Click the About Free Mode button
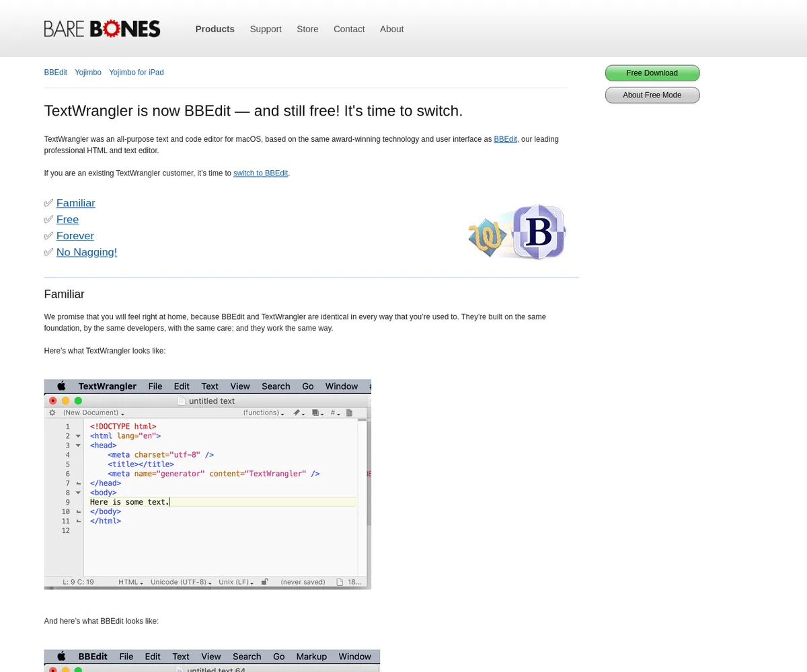 (x=652, y=95)
